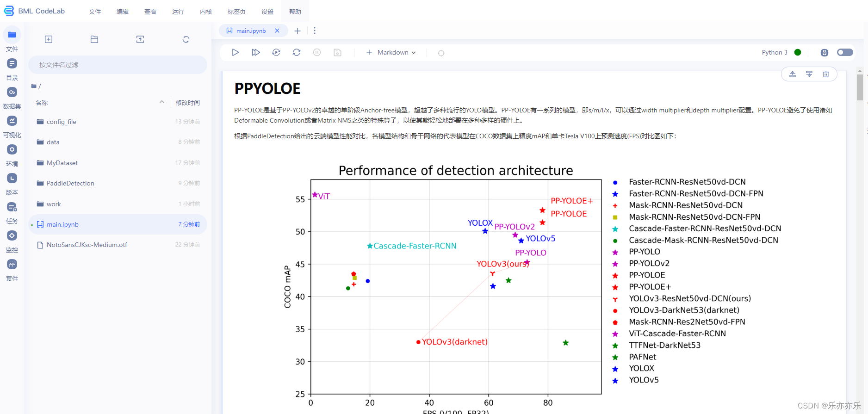Save the notebook with the disk icon
Image resolution: width=868 pixels, height=414 pixels.
coord(338,52)
